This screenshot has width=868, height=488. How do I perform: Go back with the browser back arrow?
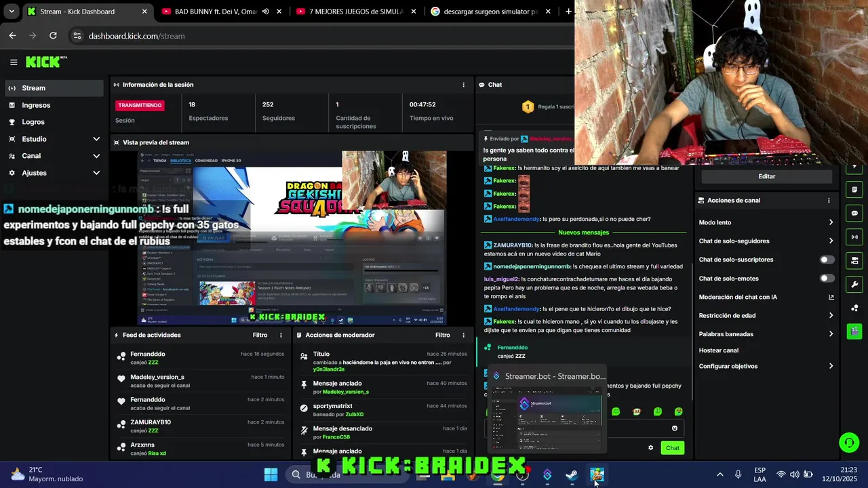[x=12, y=36]
